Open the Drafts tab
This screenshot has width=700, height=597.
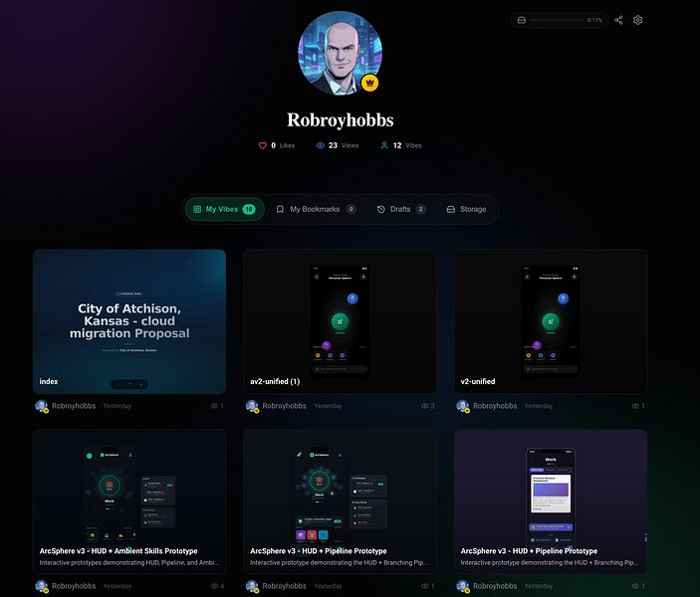pos(401,209)
